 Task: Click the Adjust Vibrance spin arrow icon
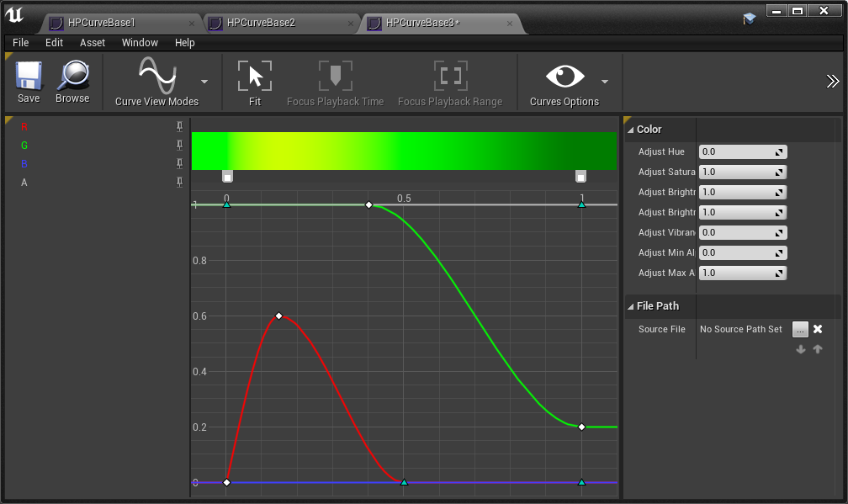tap(779, 232)
